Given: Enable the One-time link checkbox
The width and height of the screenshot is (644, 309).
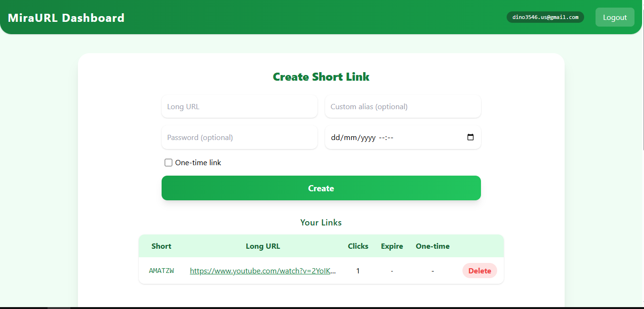Looking at the screenshot, I should 168,163.
